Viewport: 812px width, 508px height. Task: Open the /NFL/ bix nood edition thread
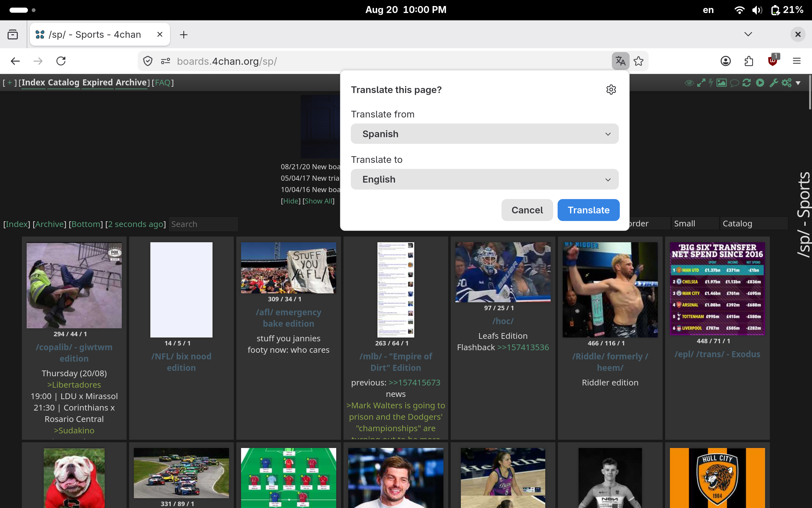[x=181, y=362]
